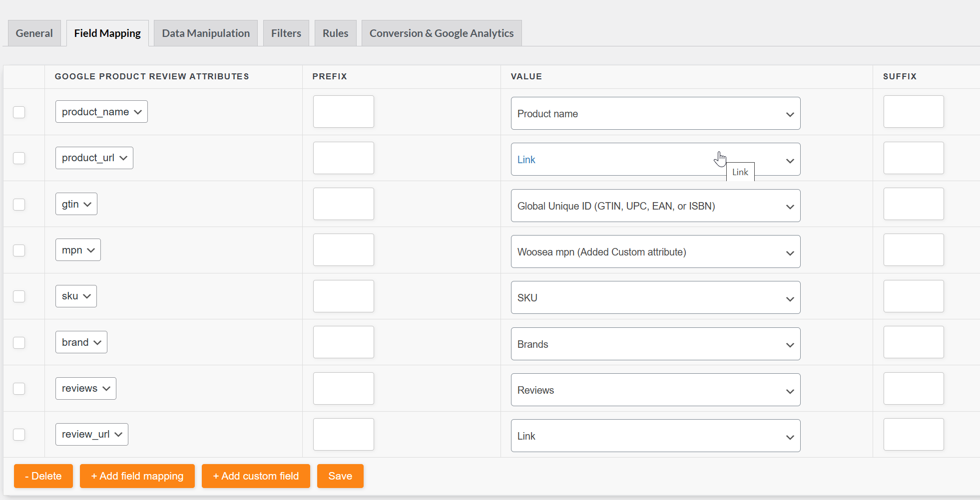Viewport: 980px width, 500px height.
Task: Focus the review_url prefix field
Action: 344,434
